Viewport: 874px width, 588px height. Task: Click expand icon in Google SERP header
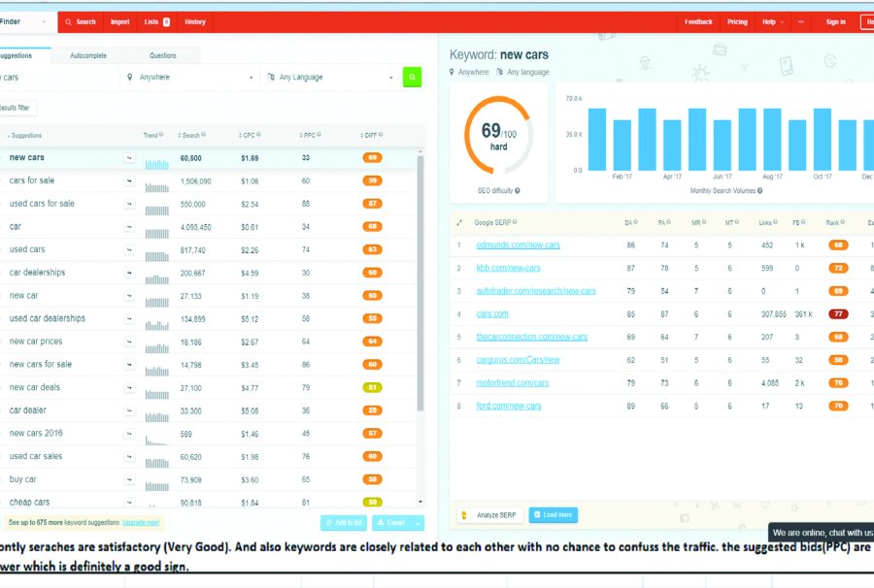point(459,223)
